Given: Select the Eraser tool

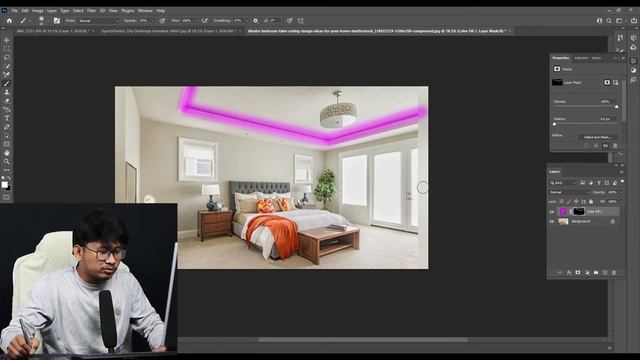Looking at the screenshot, I should coord(7,101).
